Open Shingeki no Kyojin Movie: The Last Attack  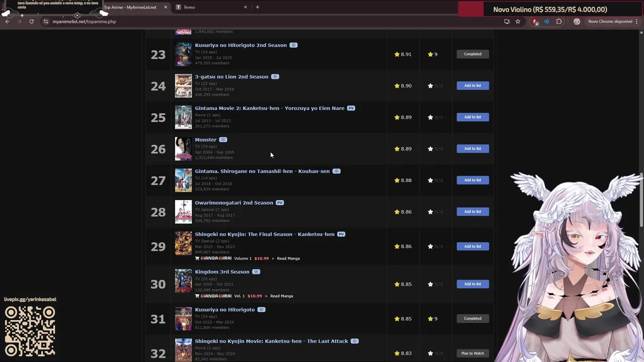tap(271, 341)
